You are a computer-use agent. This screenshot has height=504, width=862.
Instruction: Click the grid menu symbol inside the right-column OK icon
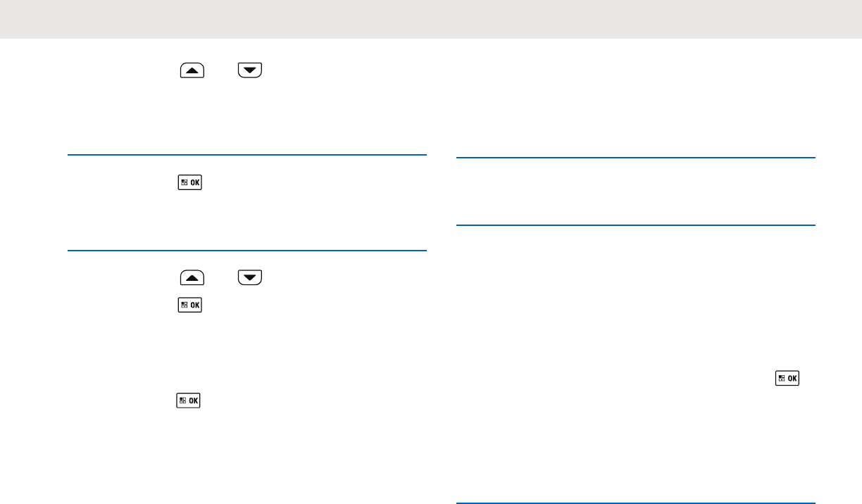[781, 378]
